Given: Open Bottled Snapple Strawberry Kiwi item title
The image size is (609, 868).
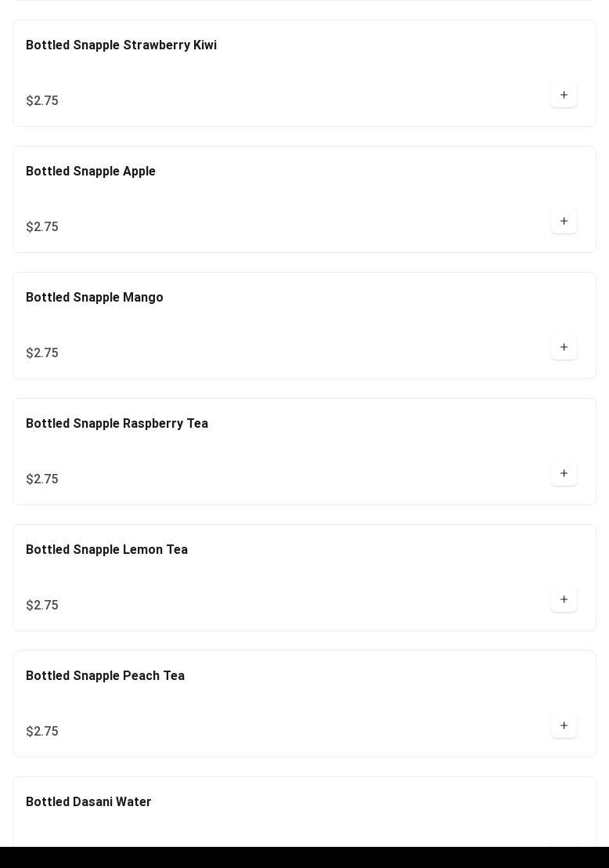Looking at the screenshot, I should (x=121, y=45).
